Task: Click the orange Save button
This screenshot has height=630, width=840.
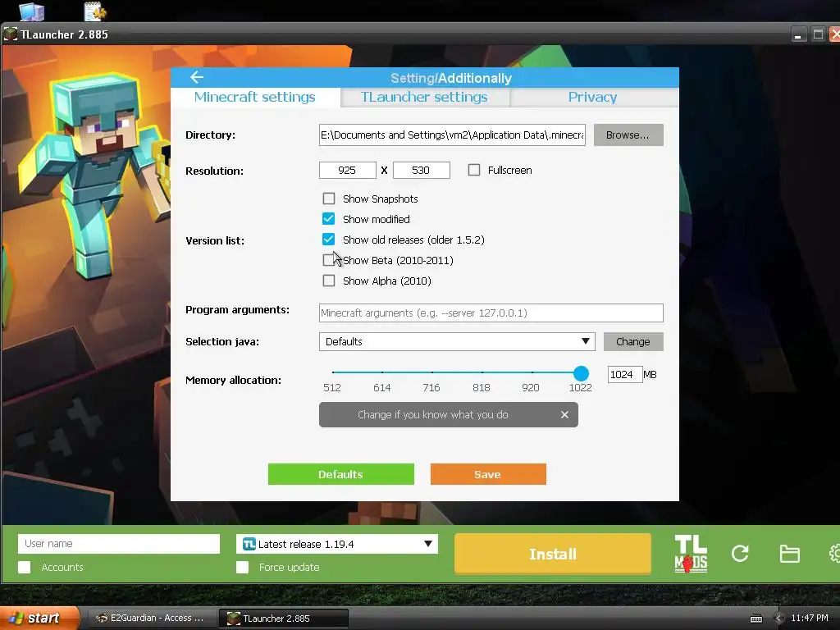Action: click(x=488, y=475)
